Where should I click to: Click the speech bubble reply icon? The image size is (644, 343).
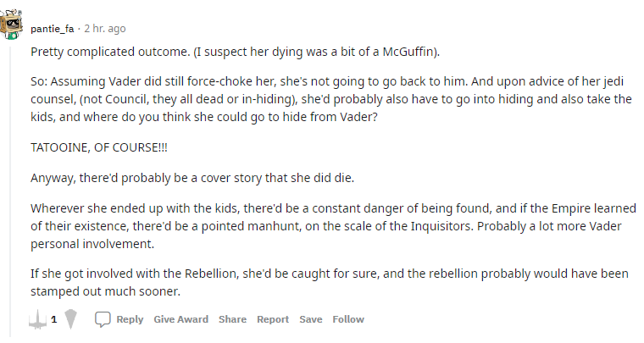click(103, 319)
